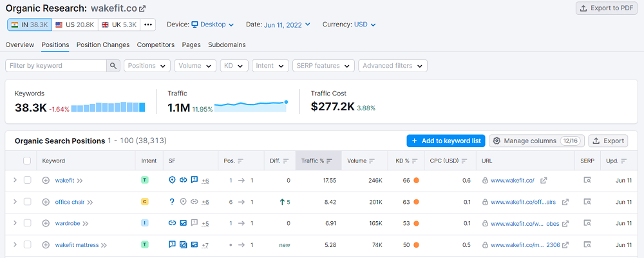This screenshot has width=644, height=258.
Task: Sort by Diff. column sort icon
Action: click(x=286, y=161)
